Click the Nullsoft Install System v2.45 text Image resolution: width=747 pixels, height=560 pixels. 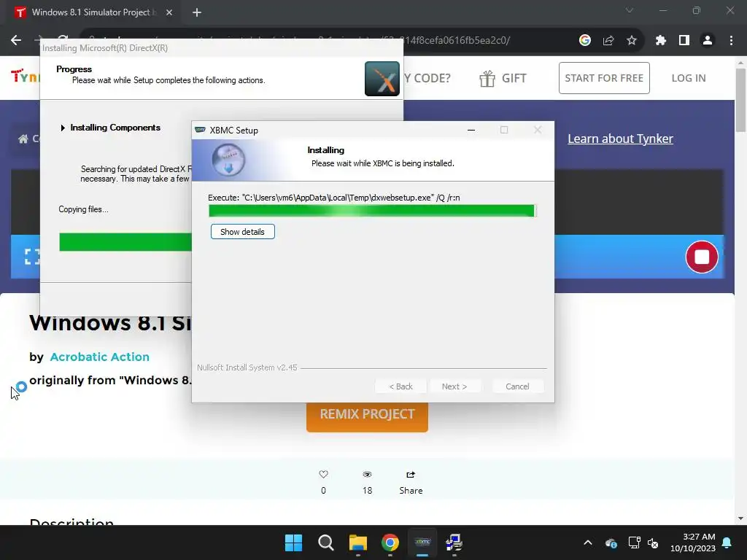pos(247,367)
